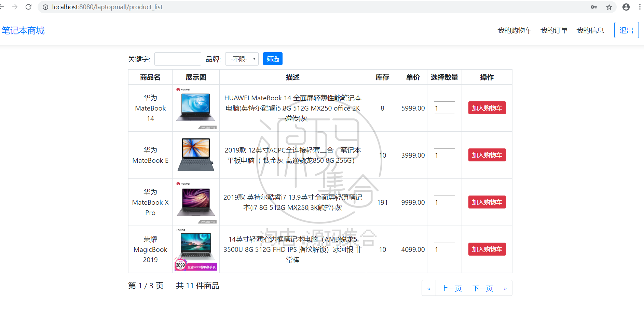Click the address bar URL localhost:8080

(107, 7)
